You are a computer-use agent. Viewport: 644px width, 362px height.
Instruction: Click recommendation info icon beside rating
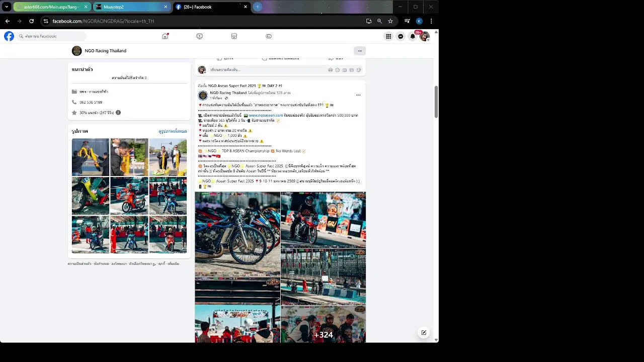118,113
